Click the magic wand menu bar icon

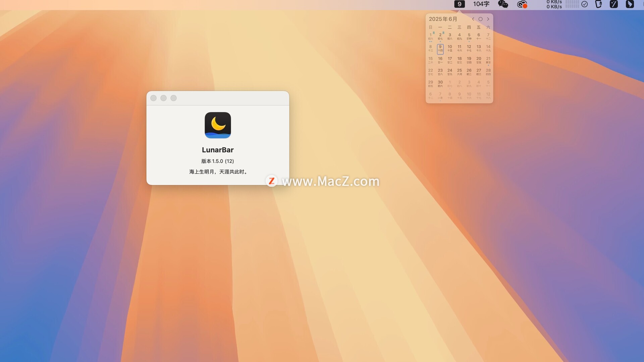coord(614,4)
